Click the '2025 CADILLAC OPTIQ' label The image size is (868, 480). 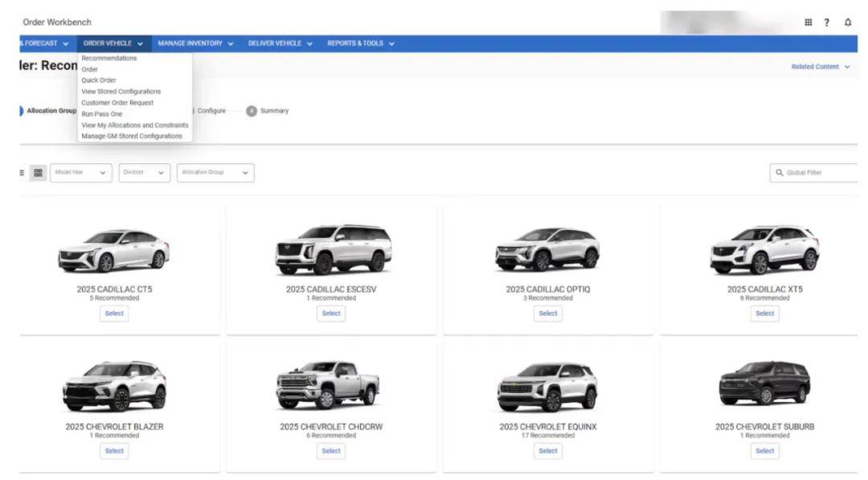[548, 289]
